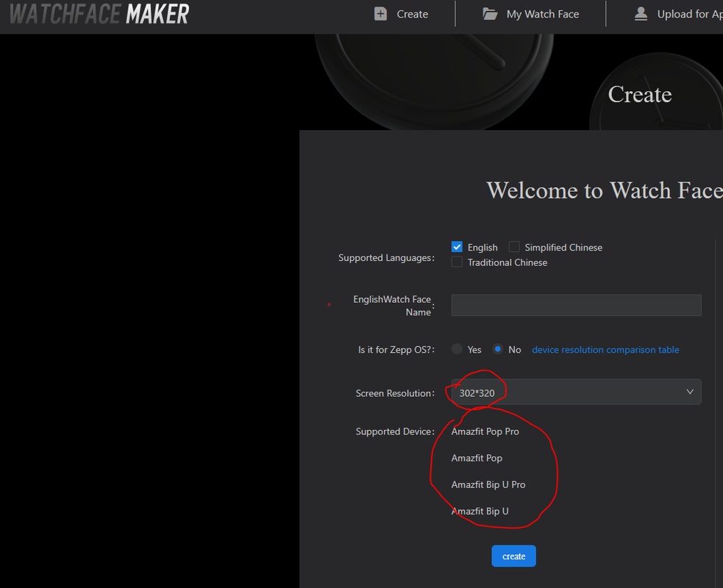This screenshot has height=588, width=723.
Task: Open the Screen Resolution dropdown
Action: [x=577, y=392]
